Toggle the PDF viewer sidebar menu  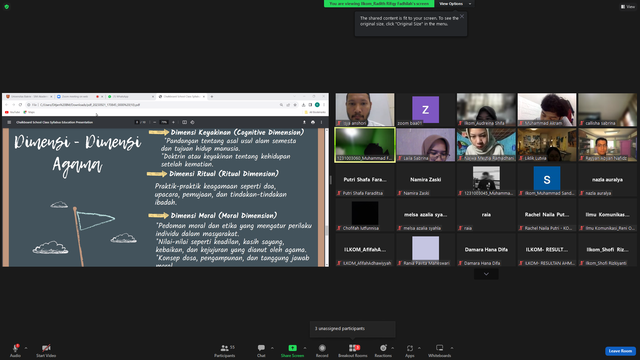coord(9,122)
